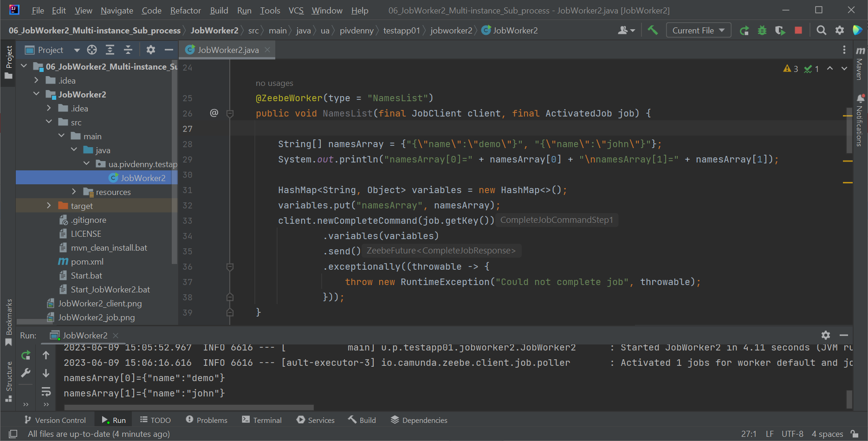Stop the running process with red square
The image size is (868, 441).
[798, 31]
